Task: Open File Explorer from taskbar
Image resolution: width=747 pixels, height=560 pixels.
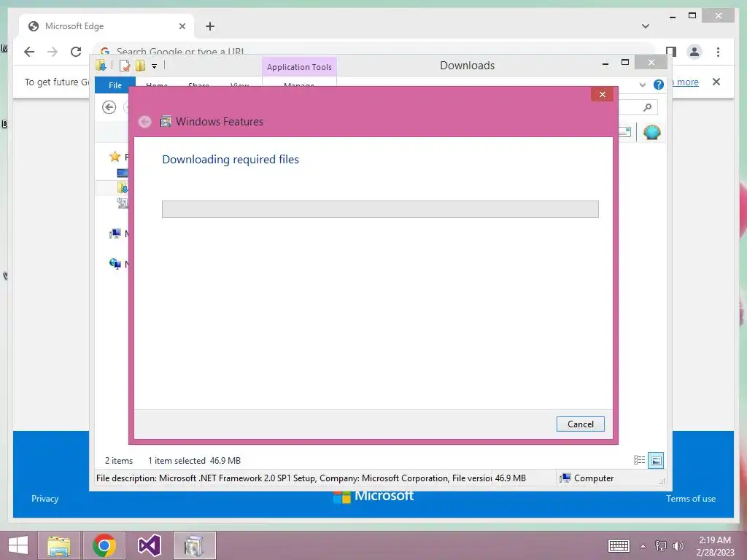Action: (59, 545)
